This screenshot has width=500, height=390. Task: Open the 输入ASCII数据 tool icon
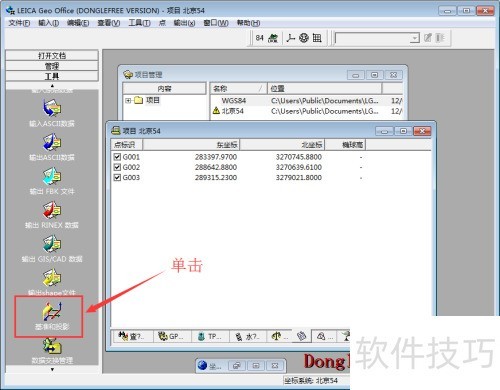click(x=52, y=109)
